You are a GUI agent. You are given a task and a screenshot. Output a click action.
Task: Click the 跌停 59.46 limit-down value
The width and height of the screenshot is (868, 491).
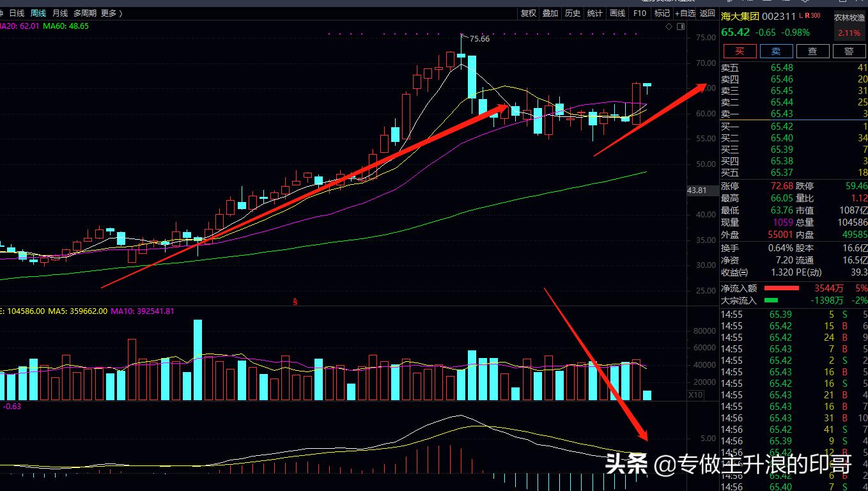(855, 186)
